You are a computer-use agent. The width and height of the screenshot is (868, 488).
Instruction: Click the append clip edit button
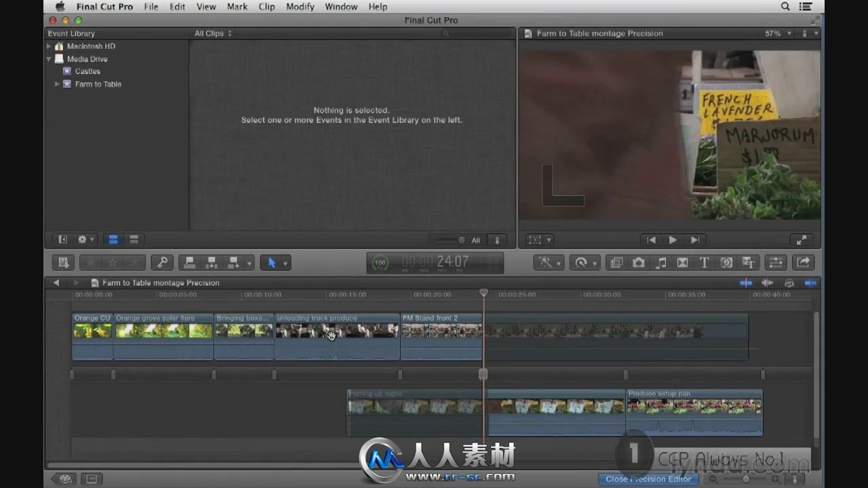pyautogui.click(x=234, y=262)
